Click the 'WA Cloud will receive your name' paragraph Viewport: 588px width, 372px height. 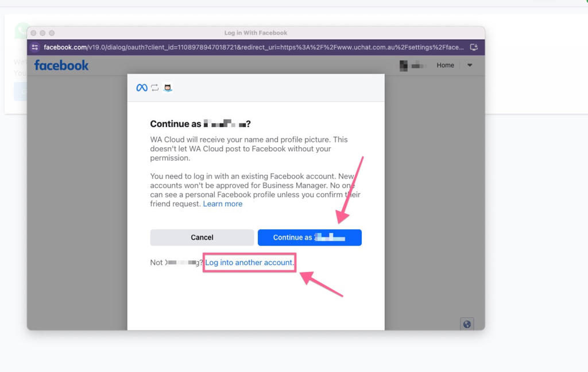tap(249, 149)
